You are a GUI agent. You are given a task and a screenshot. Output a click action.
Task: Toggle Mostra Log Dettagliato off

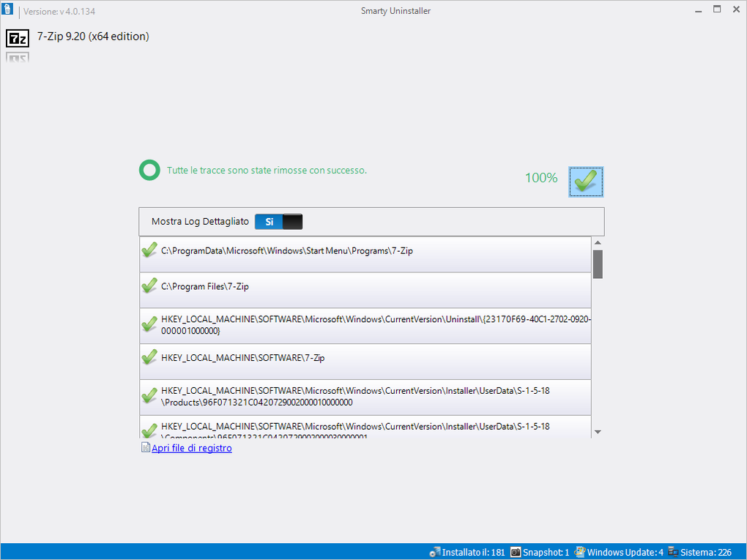pyautogui.click(x=291, y=221)
